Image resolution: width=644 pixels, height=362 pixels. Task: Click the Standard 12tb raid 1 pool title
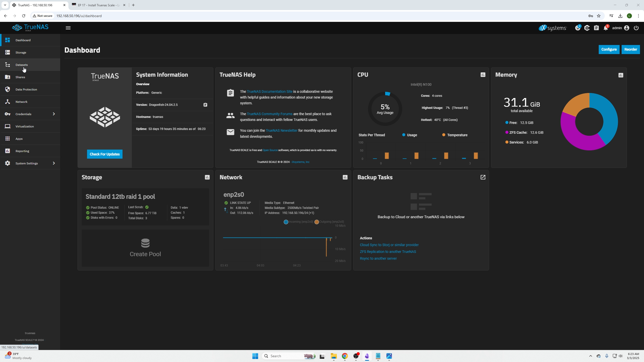pos(120,197)
